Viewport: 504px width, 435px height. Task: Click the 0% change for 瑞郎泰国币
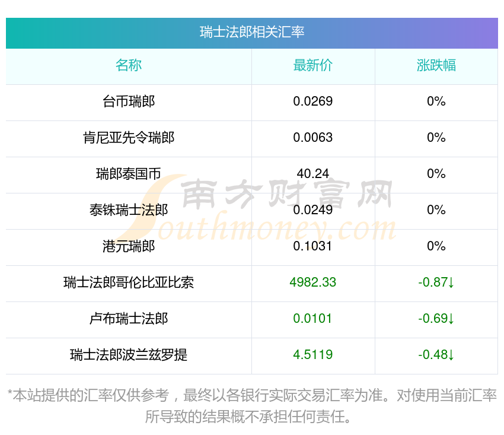point(436,174)
